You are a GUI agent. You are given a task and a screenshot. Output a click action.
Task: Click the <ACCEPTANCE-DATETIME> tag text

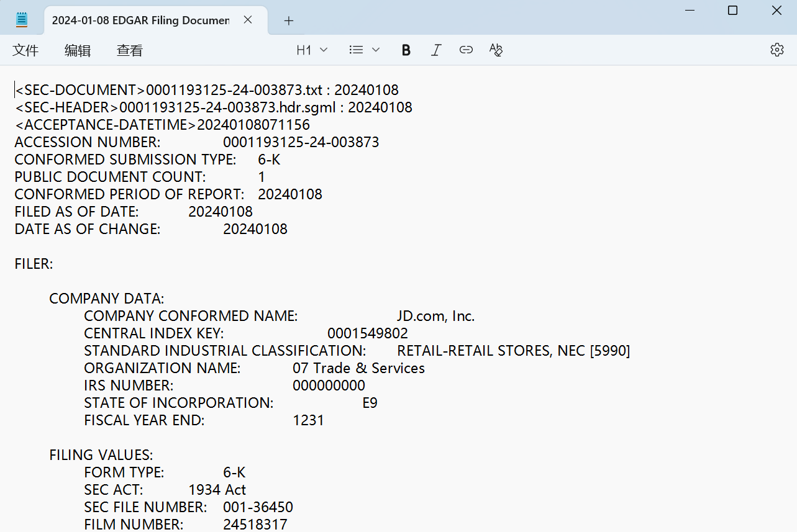click(x=106, y=125)
